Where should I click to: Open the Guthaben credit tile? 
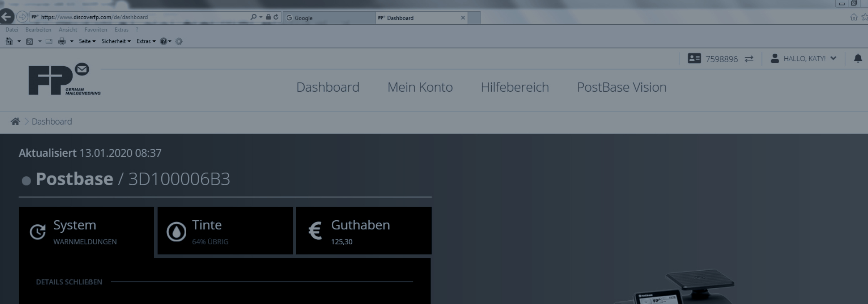pos(363,231)
